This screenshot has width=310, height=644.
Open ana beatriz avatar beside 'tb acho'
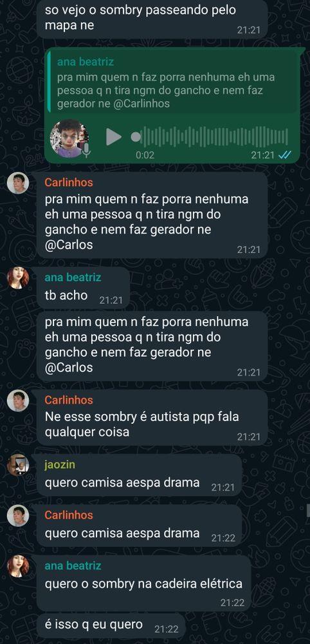point(17,278)
